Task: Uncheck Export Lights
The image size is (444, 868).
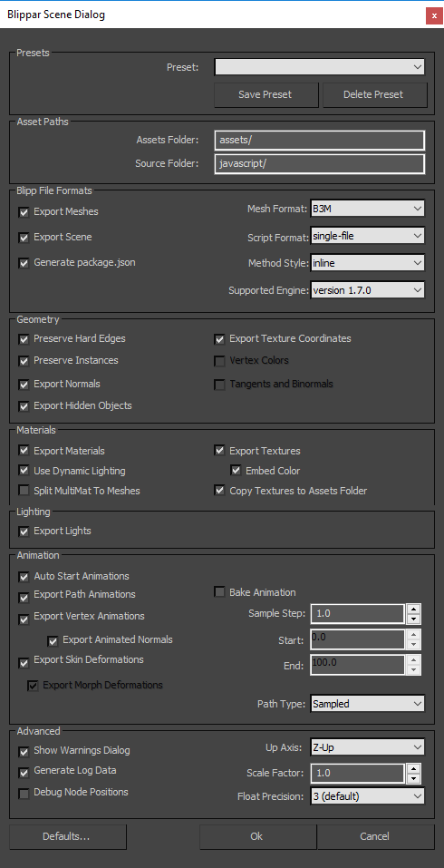Action: pyautogui.click(x=24, y=532)
